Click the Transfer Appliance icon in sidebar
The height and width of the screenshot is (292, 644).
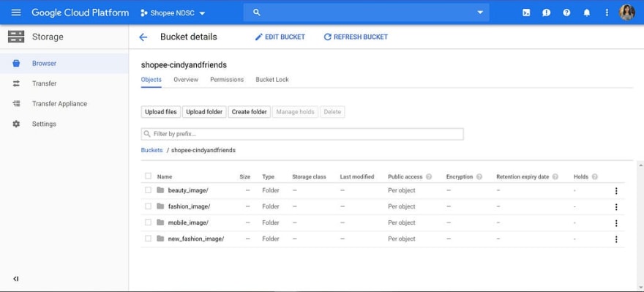(x=16, y=104)
